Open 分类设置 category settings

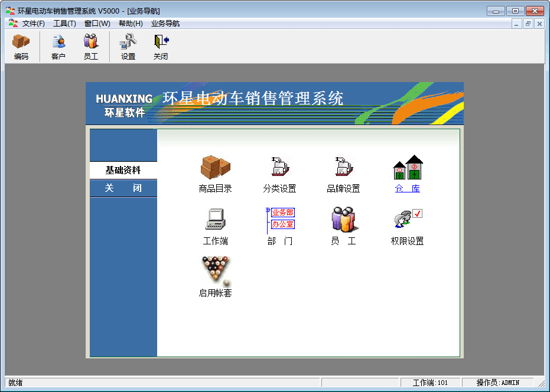[x=279, y=168]
